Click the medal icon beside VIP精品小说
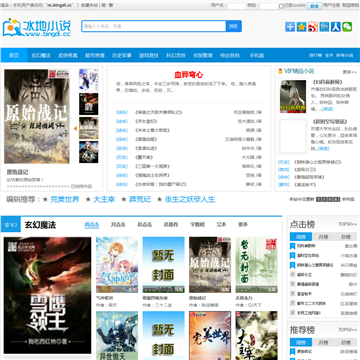Image resolution: width=360 pixels, height=360 pixels. 280,71
